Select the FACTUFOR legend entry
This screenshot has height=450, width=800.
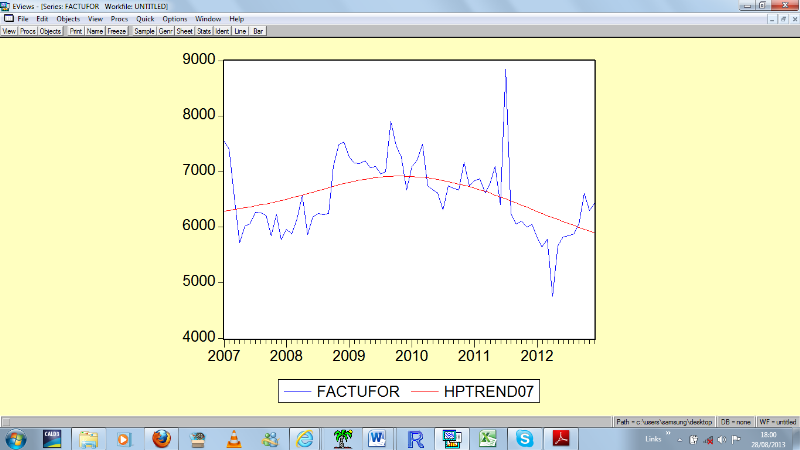pos(358,391)
